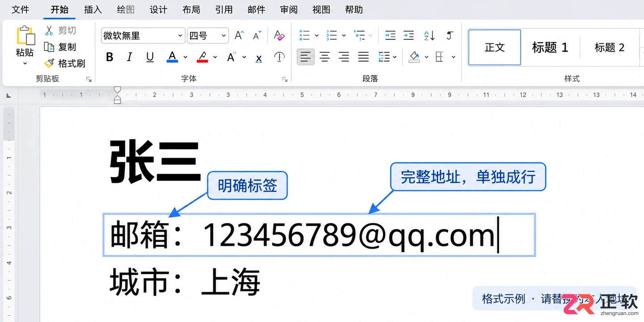Image resolution: width=644 pixels, height=322 pixels.
Task: Click the borders icon in 段落 group
Action: click(440, 57)
